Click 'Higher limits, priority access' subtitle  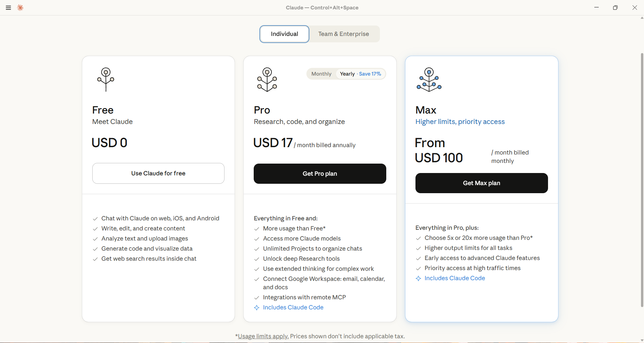pos(460,122)
